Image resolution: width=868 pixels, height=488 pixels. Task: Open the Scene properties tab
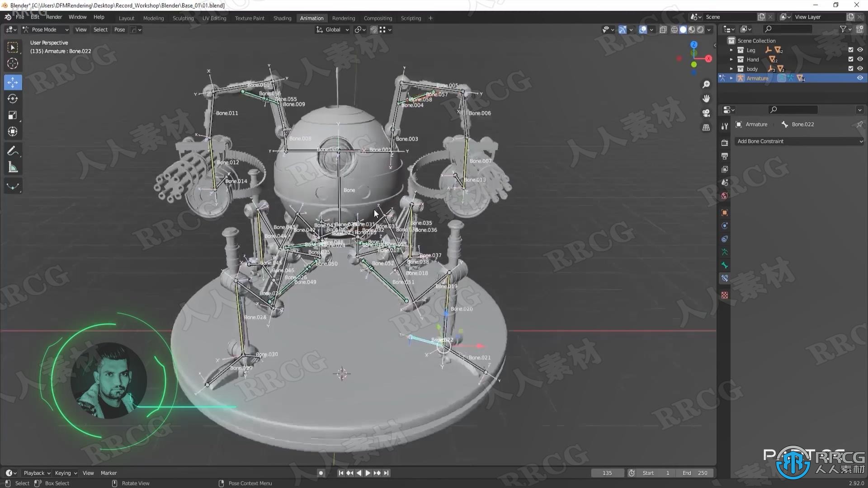click(x=725, y=182)
